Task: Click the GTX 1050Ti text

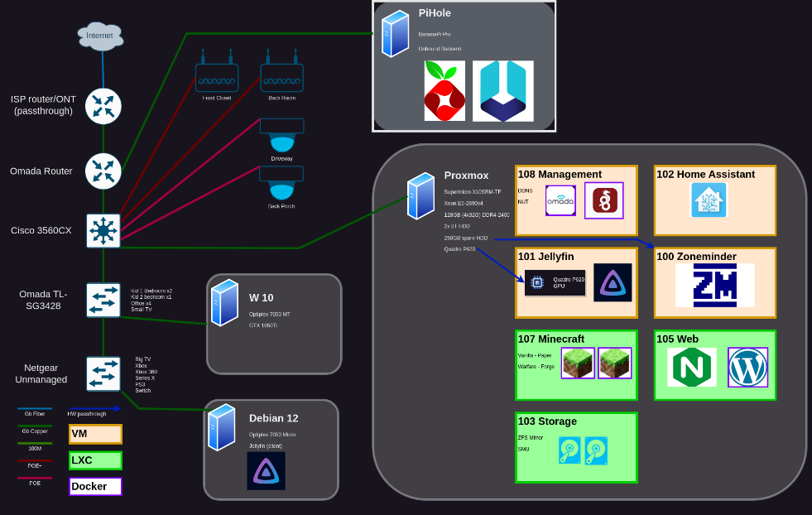Action: 263,326
